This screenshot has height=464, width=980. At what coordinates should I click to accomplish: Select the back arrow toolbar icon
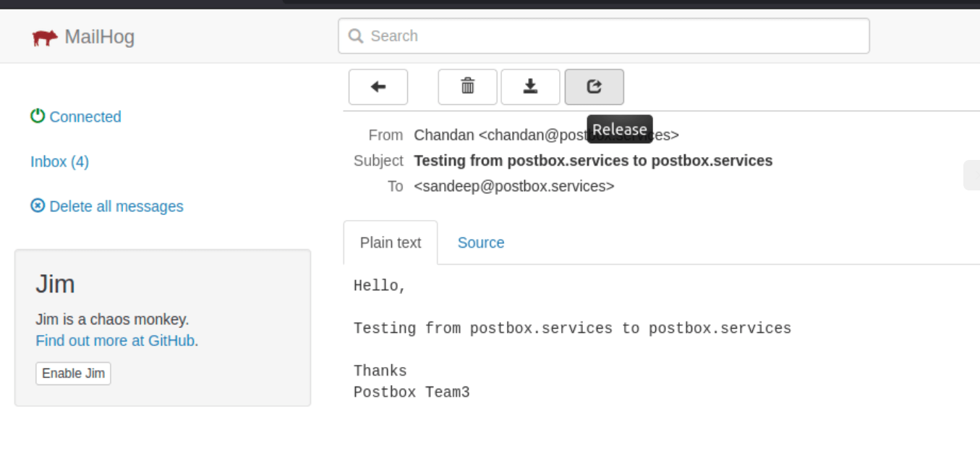378,86
